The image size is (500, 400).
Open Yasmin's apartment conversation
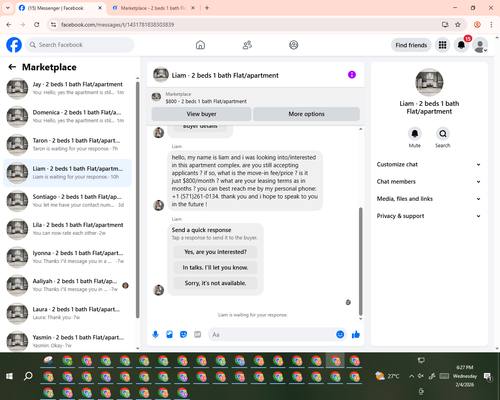[68, 341]
